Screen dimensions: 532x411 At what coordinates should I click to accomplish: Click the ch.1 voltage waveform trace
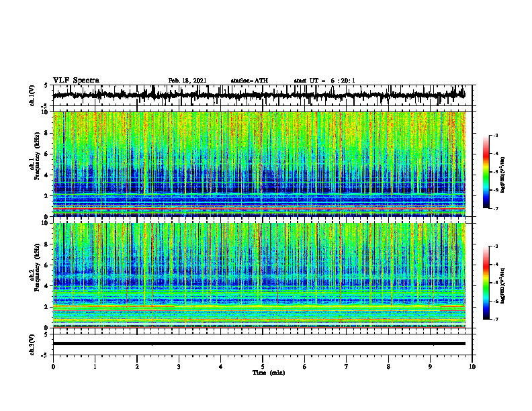[259, 95]
